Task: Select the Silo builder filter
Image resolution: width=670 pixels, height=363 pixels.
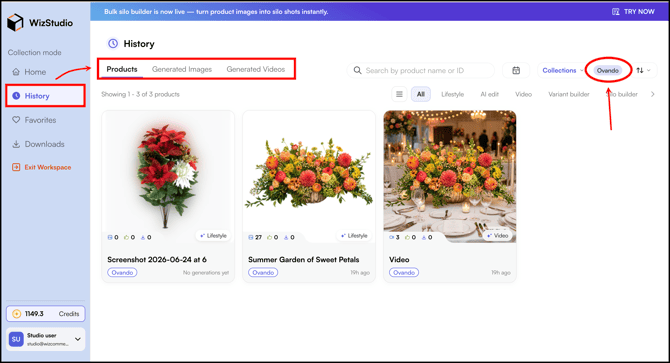Action: [622, 94]
